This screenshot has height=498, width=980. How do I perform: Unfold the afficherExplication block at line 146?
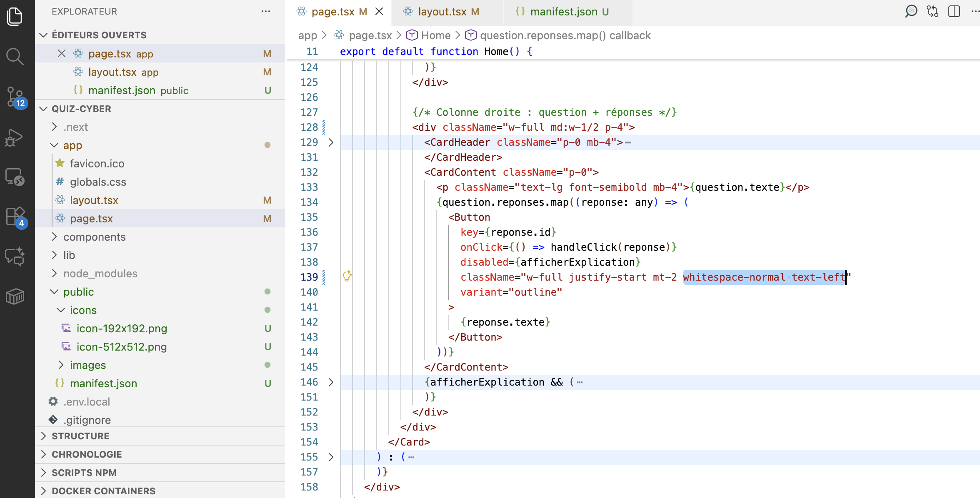(x=331, y=382)
